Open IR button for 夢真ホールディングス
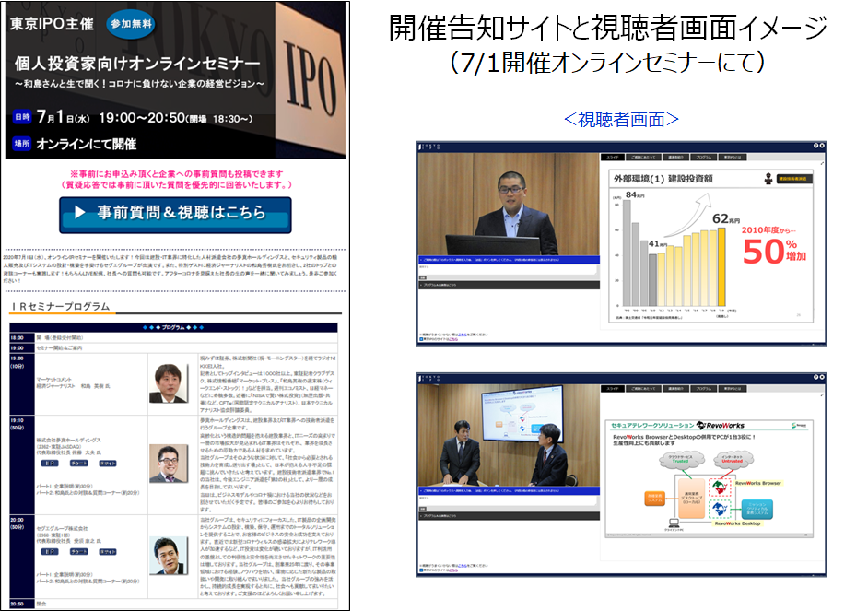The height and width of the screenshot is (611, 868). [x=49, y=464]
